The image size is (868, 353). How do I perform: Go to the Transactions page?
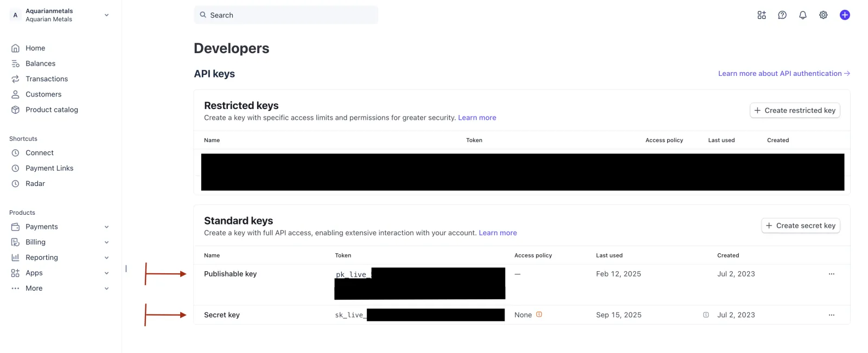tap(47, 79)
